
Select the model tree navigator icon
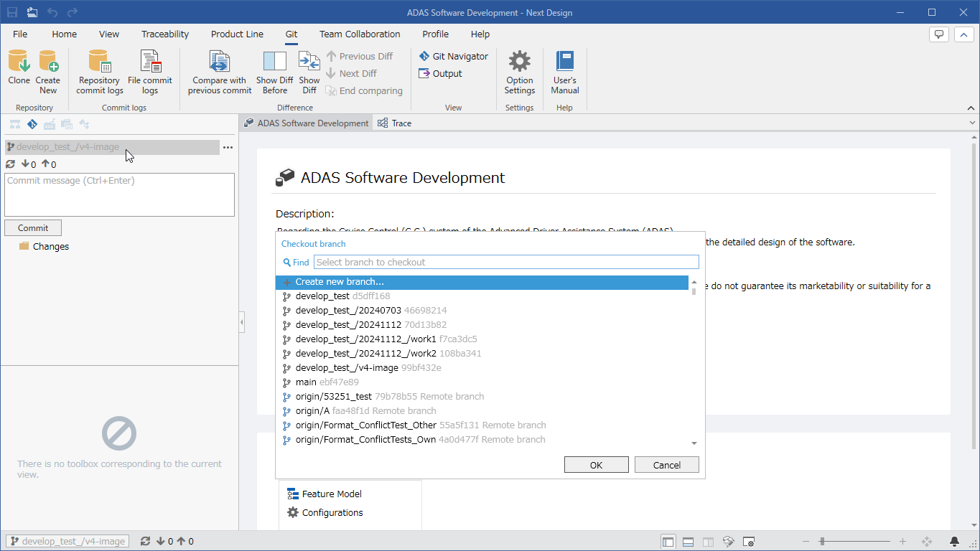pyautogui.click(x=14, y=124)
